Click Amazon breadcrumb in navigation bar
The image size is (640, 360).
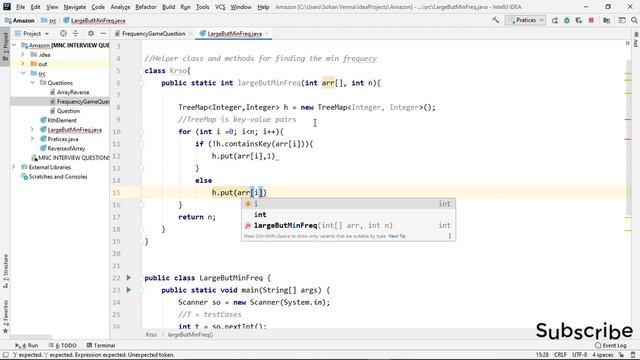(20, 20)
